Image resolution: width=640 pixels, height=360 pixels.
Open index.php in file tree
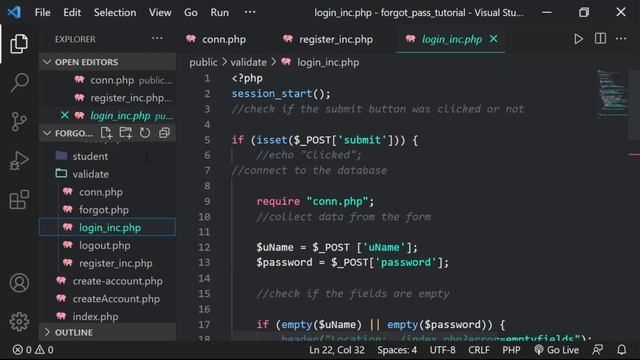pyautogui.click(x=107, y=317)
